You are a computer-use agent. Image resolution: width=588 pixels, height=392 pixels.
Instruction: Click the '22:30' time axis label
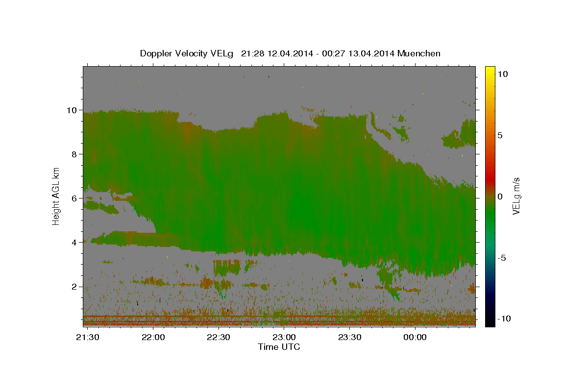point(219,338)
